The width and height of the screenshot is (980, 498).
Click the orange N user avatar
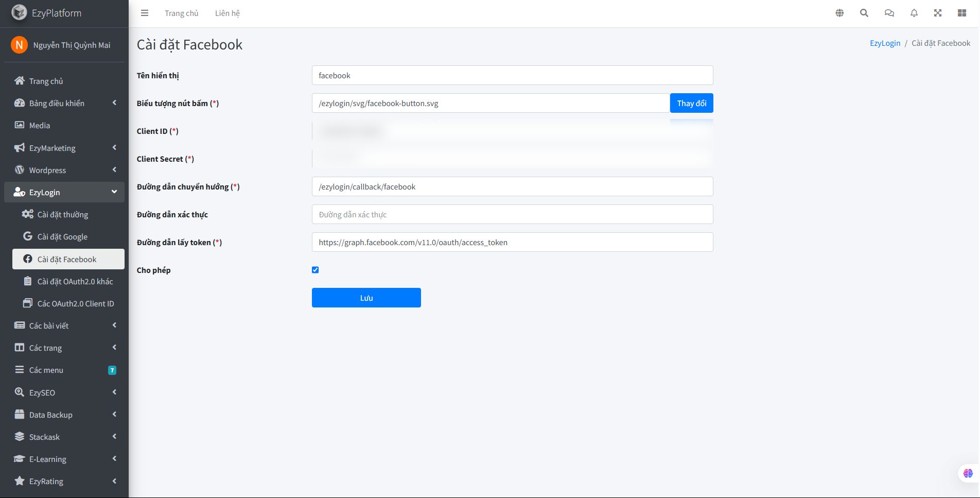pos(19,45)
